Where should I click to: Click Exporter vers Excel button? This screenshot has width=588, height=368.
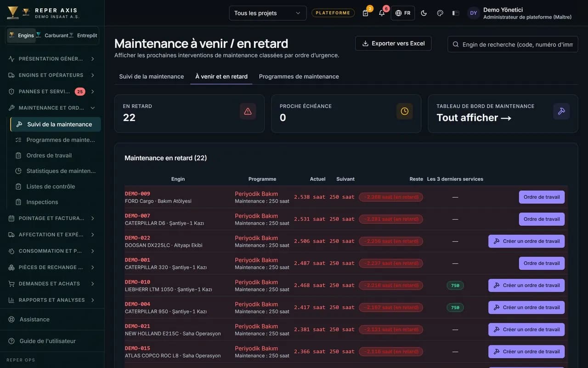[393, 43]
